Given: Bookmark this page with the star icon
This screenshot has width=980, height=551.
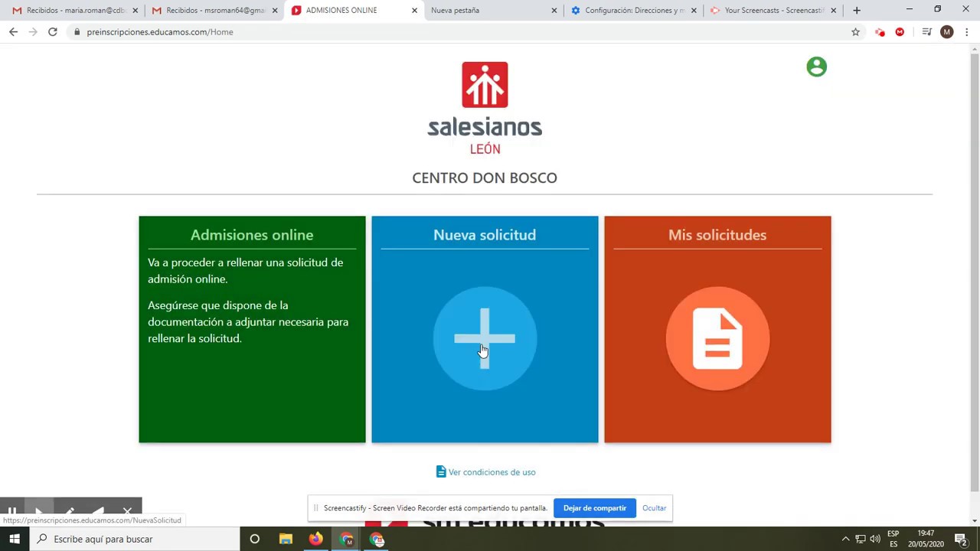Looking at the screenshot, I should pos(856,32).
